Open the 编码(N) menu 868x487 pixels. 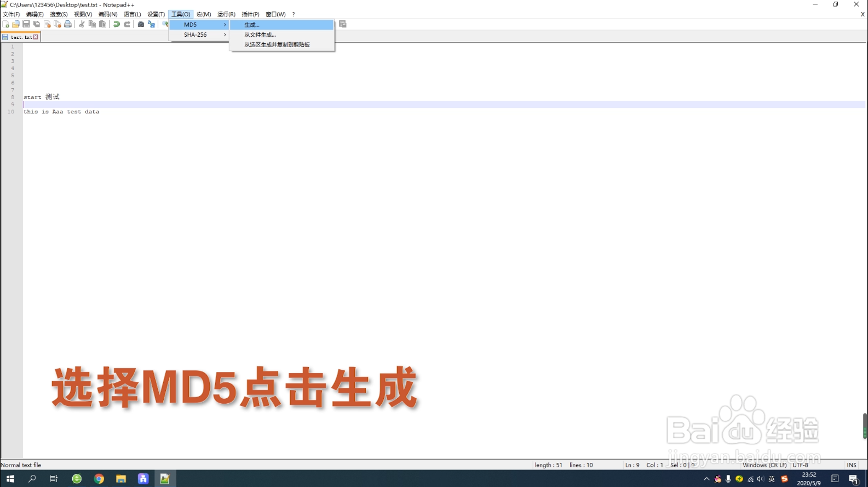click(108, 14)
